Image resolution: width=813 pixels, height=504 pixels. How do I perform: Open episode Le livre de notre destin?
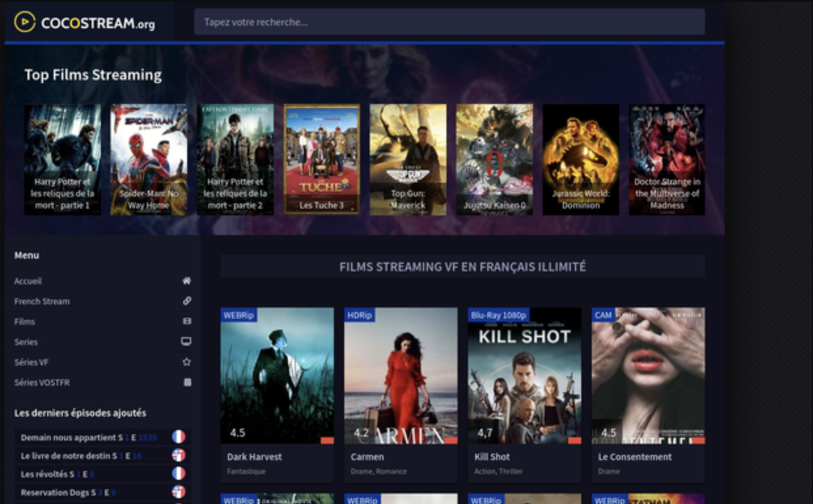[x=81, y=456]
